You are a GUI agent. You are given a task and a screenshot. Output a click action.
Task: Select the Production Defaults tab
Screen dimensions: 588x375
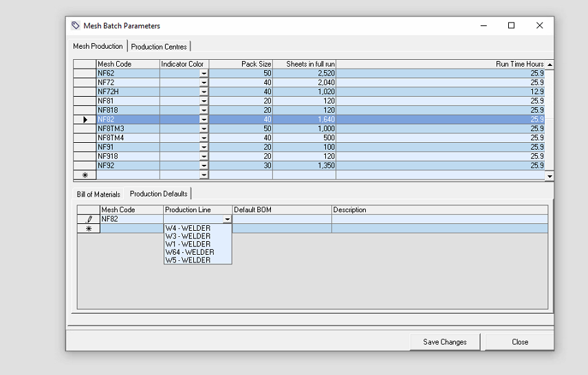coord(159,194)
